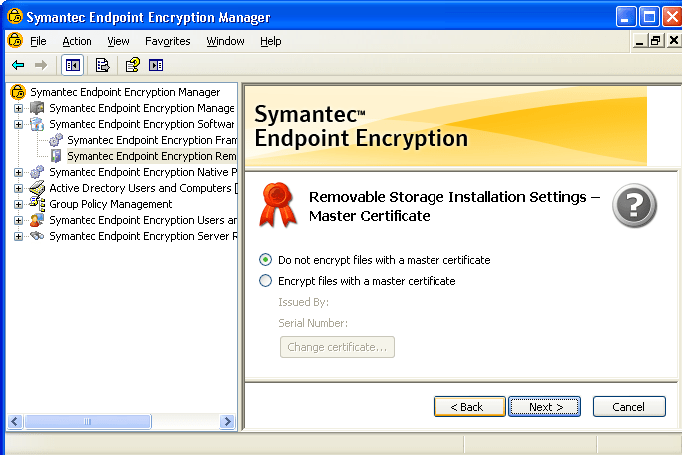Expand Symantec Endpoint Encryption Users node
Screen dimensions: 682x455
18,221
